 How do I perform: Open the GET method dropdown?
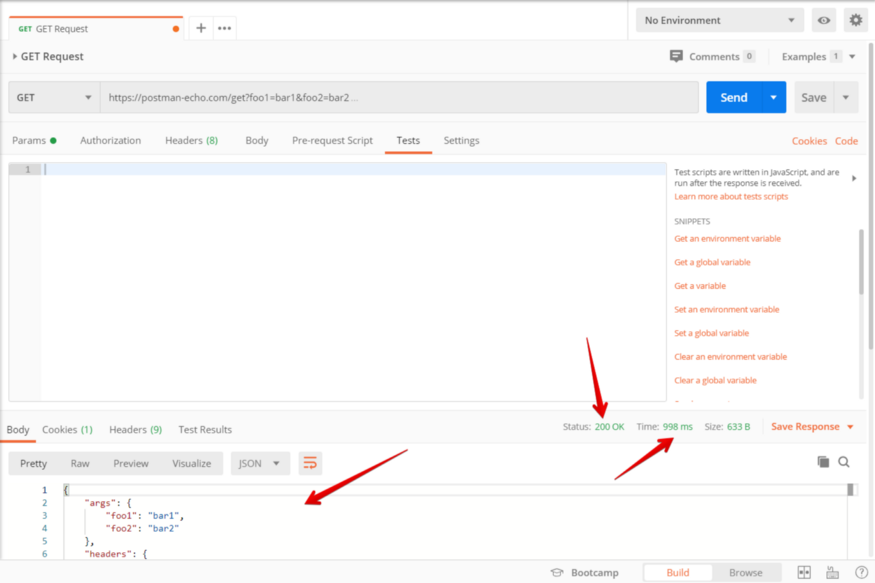53,97
